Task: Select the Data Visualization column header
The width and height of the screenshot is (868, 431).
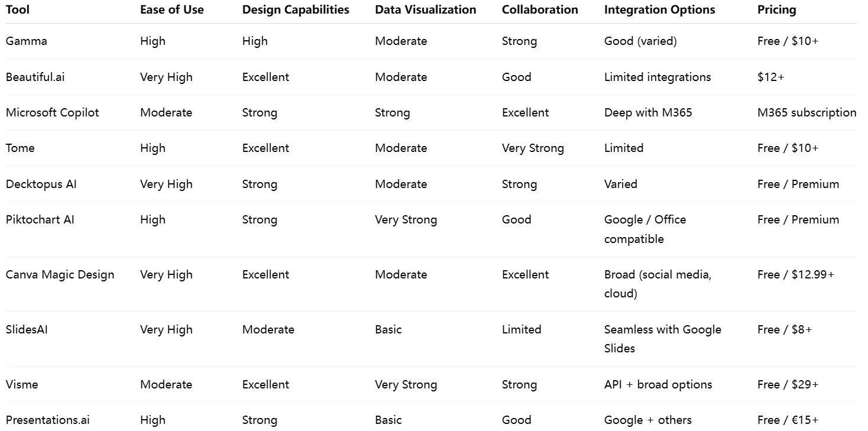Action: (x=426, y=10)
